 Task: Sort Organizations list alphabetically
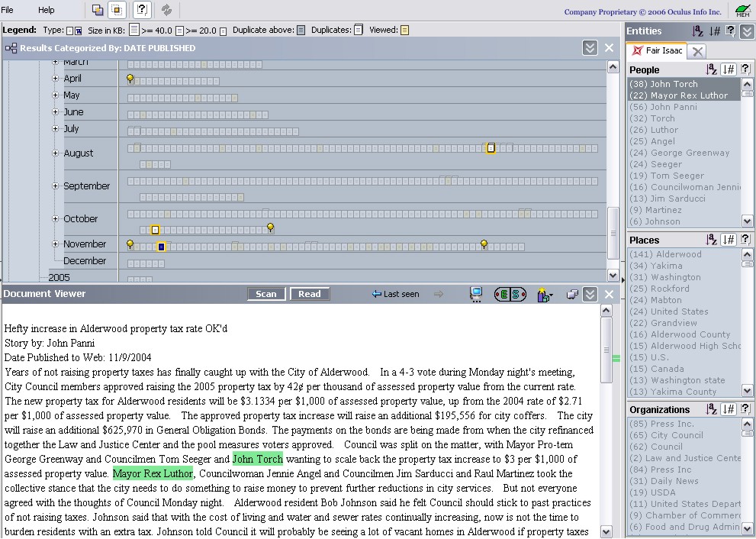[x=712, y=410]
